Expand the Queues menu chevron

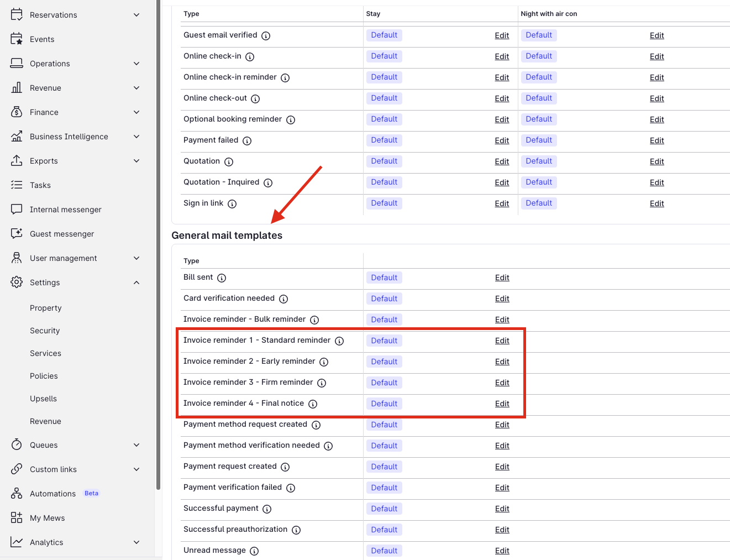(136, 444)
